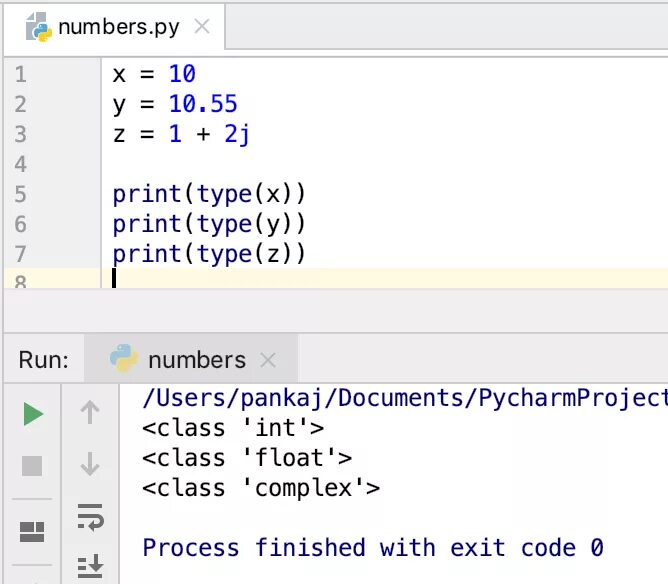668x584 pixels.
Task: Click the empty line 4 in the editor
Action: pos(383,164)
